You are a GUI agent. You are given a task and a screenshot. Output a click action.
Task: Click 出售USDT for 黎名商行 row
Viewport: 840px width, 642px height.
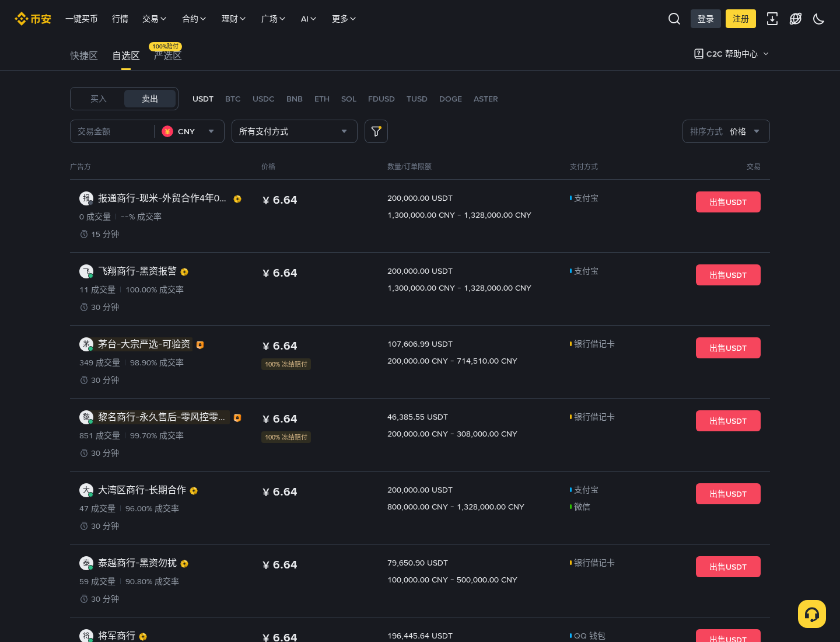click(x=728, y=421)
